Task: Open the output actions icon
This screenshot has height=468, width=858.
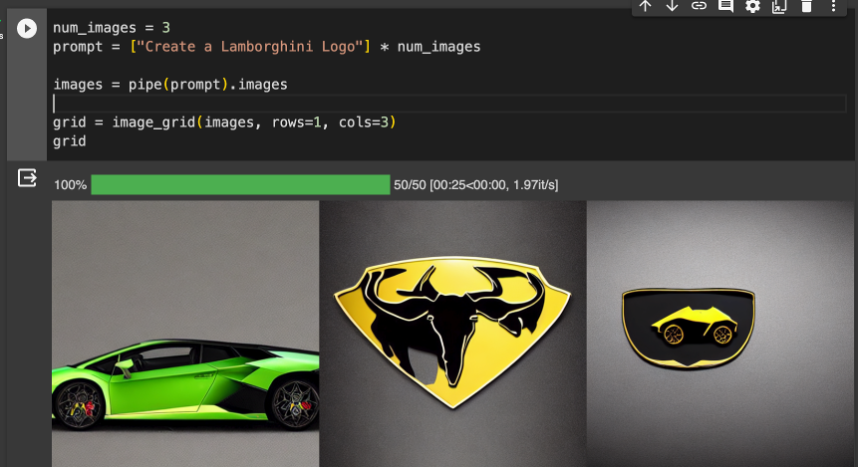Action: coord(27,178)
